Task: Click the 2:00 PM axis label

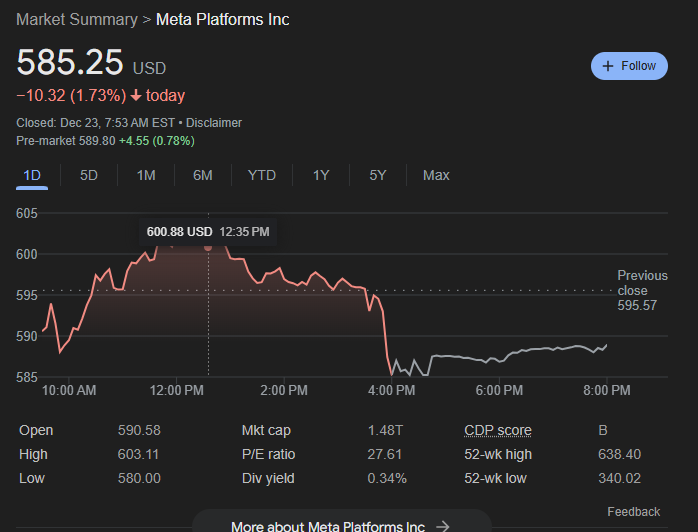Action: pos(284,390)
